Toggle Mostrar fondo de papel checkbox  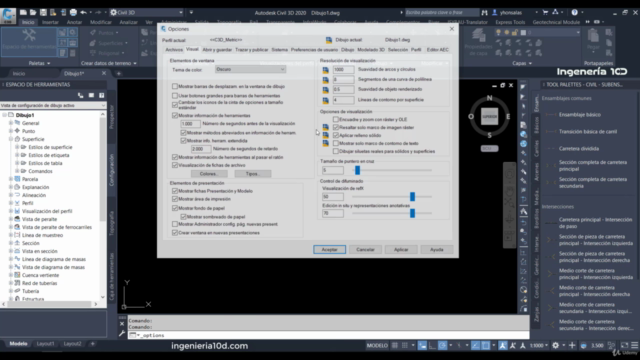(175, 208)
